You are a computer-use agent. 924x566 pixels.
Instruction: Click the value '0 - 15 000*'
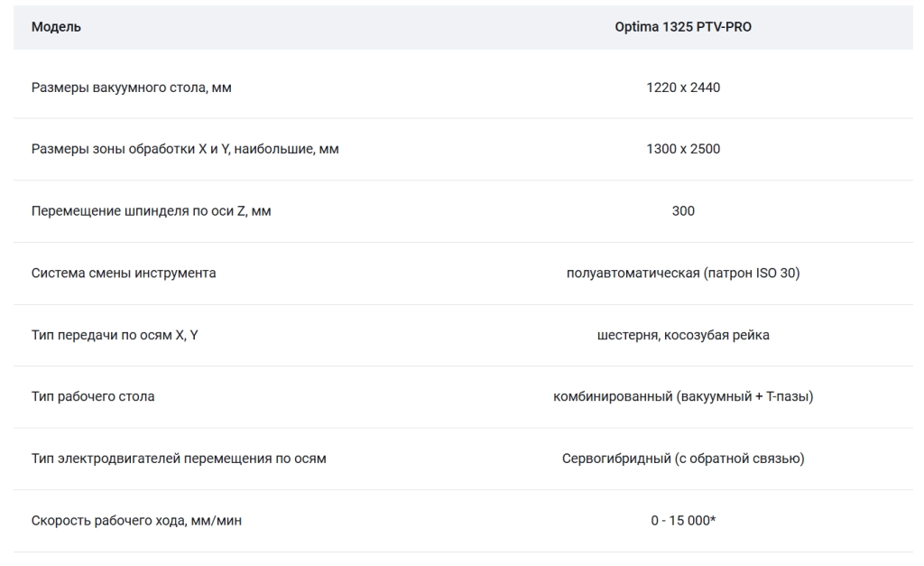pos(683,521)
